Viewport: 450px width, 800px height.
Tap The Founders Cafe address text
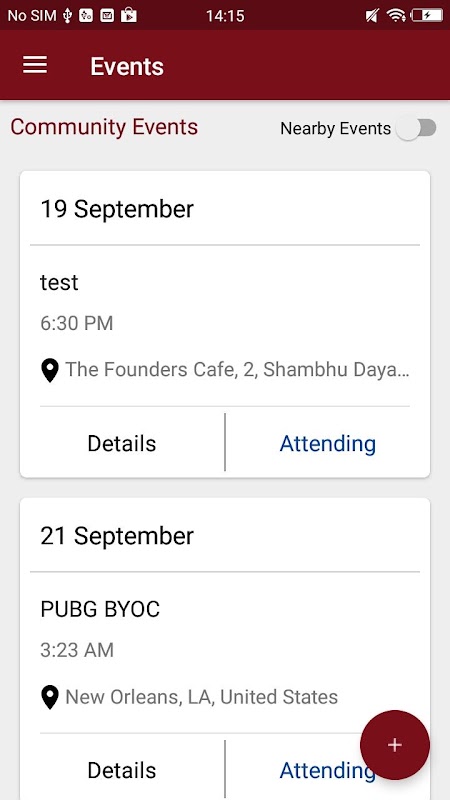coord(237,369)
